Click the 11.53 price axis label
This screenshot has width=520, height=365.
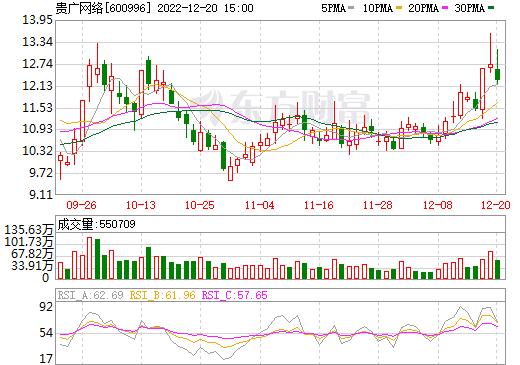pyautogui.click(x=37, y=108)
